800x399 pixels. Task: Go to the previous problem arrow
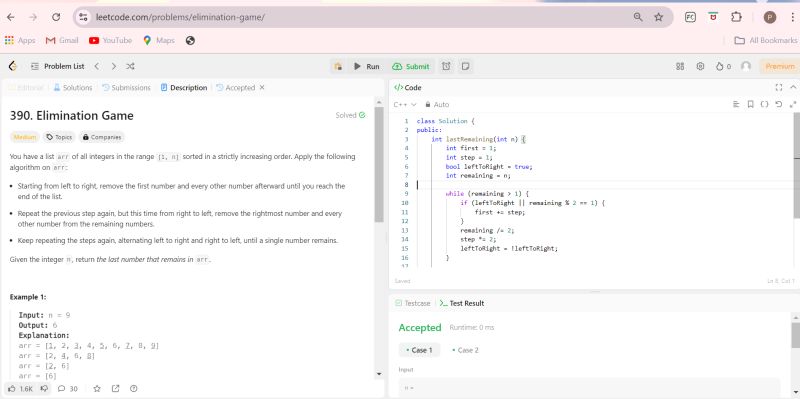pos(97,66)
